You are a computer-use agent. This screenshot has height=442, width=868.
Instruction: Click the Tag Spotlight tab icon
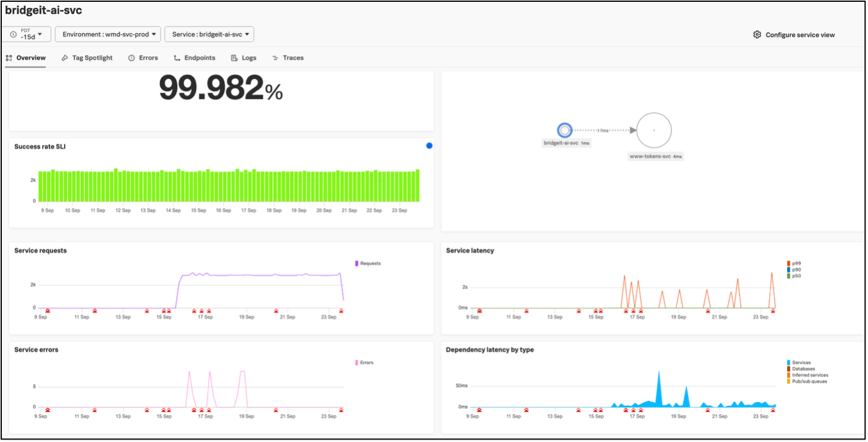[65, 58]
